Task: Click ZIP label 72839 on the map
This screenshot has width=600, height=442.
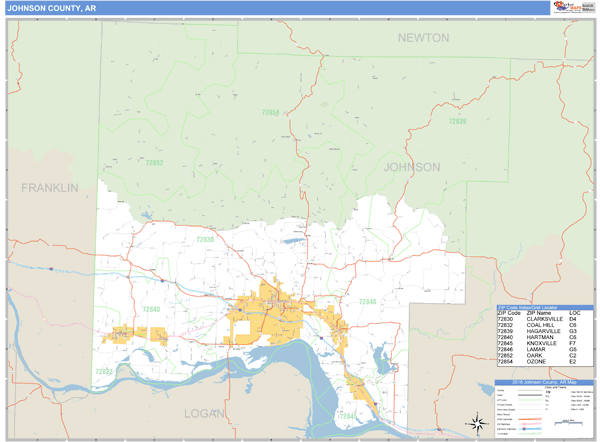Action: point(457,121)
